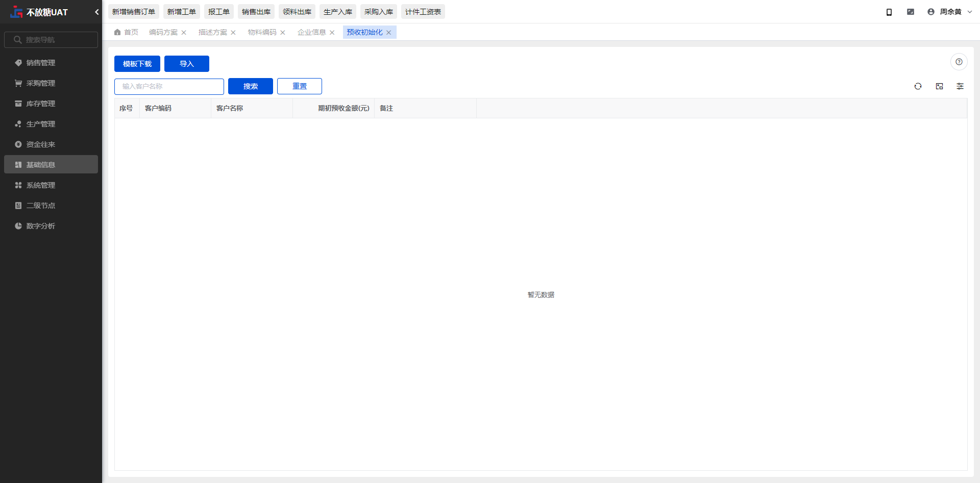Click the 生产入库 shortcut

coord(338,12)
